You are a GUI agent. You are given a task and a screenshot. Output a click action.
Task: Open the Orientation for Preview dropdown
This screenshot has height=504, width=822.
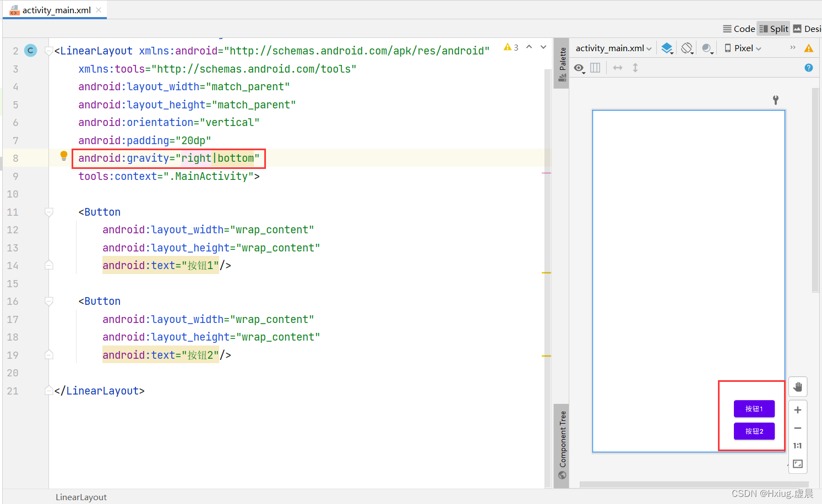click(x=687, y=48)
